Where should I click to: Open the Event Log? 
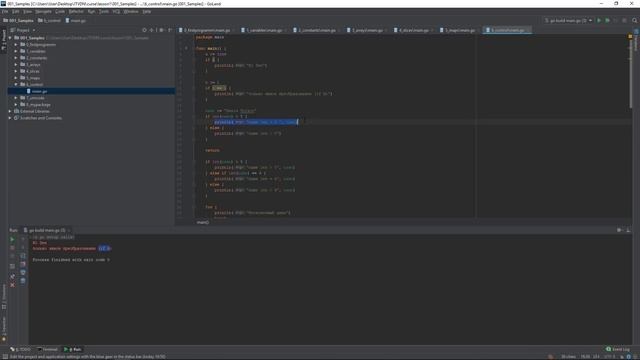point(618,349)
